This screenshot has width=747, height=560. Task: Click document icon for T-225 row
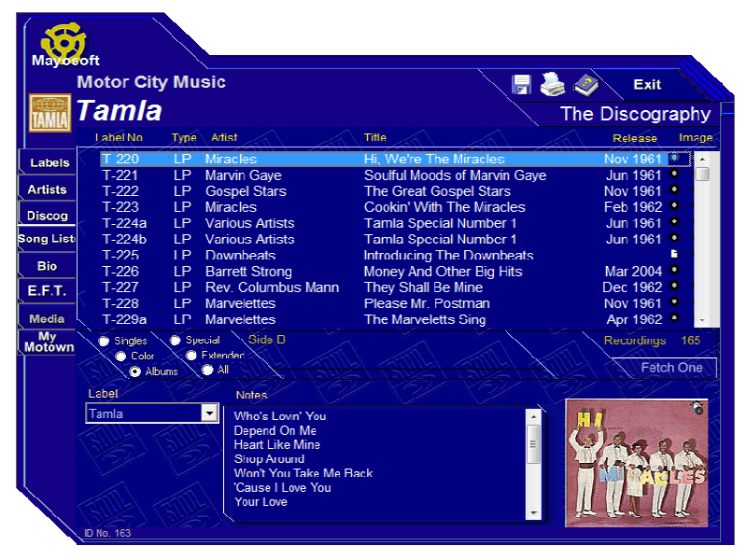674,254
